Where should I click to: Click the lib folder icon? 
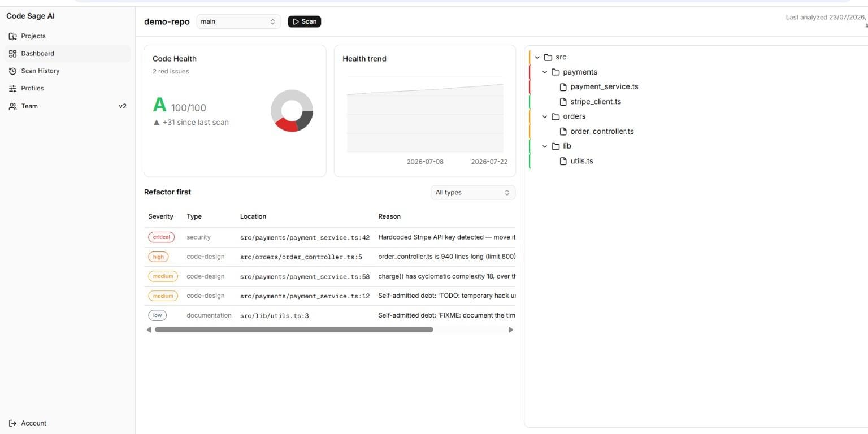[555, 146]
